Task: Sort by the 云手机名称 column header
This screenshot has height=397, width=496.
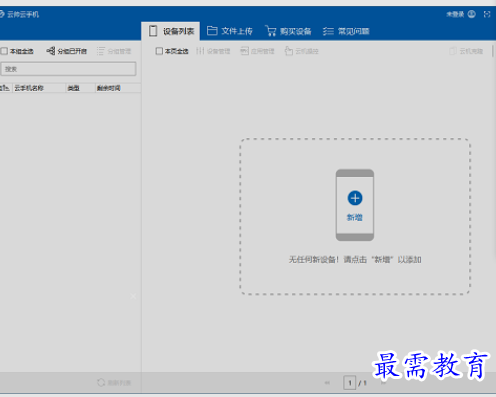Action: click(39, 88)
